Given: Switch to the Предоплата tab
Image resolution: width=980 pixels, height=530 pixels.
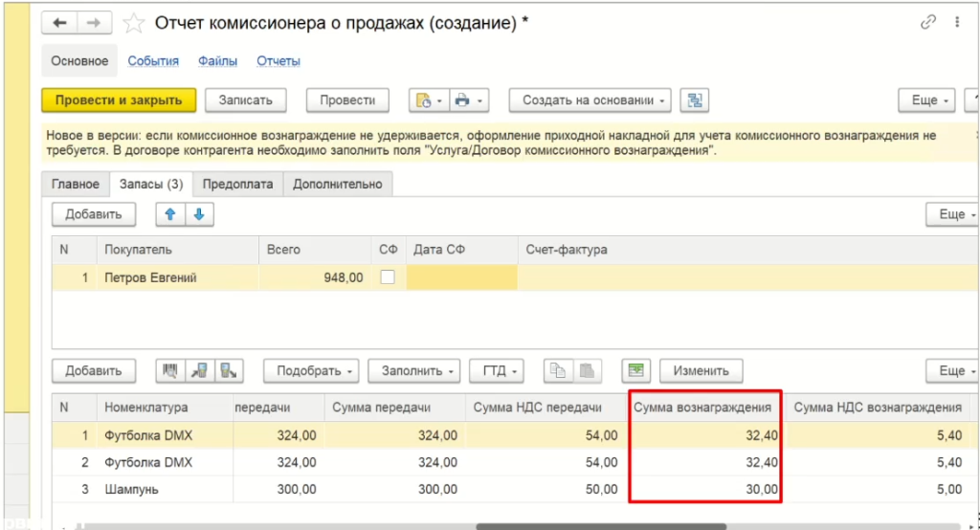Looking at the screenshot, I should 237,185.
